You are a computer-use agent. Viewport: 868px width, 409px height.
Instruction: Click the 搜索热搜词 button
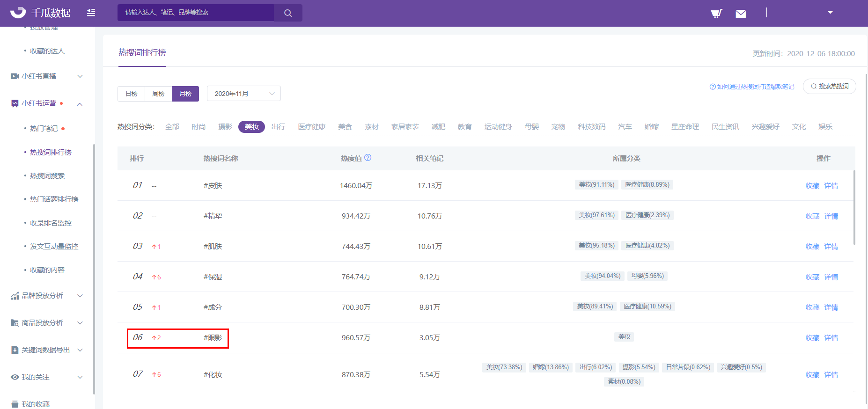click(829, 87)
